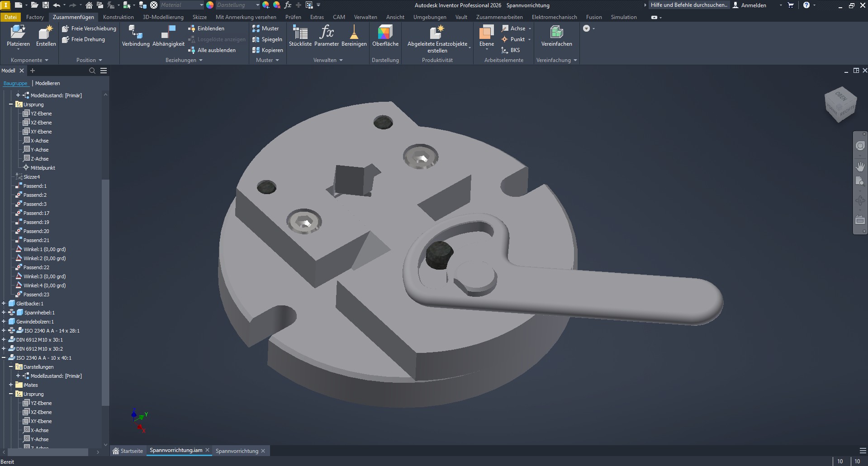The width and height of the screenshot is (868, 466).
Task: Open the Konstruktion ribbon tab
Action: [119, 17]
